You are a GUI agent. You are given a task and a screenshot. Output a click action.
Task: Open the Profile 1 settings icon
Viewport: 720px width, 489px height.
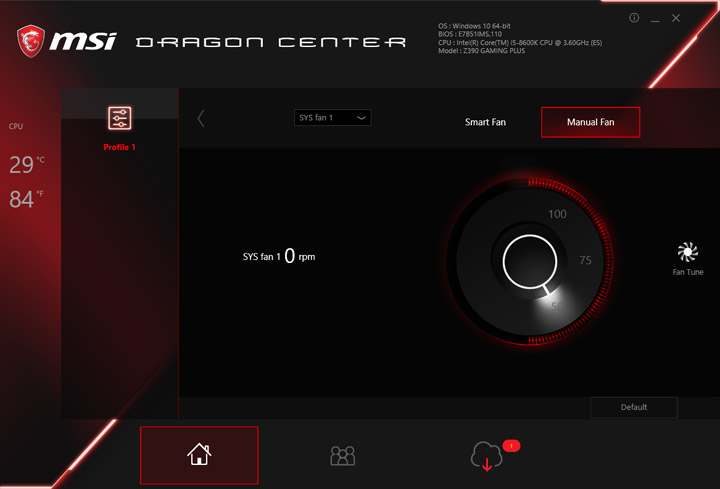(119, 118)
